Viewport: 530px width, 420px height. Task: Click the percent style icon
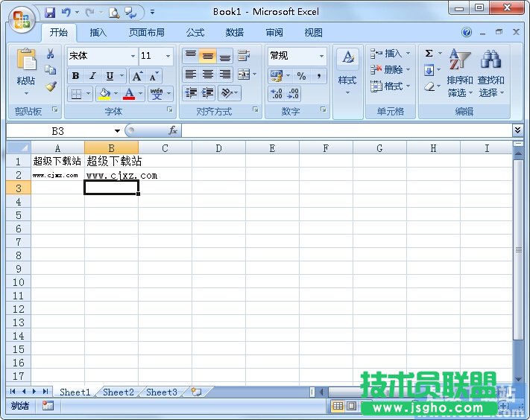click(x=301, y=76)
